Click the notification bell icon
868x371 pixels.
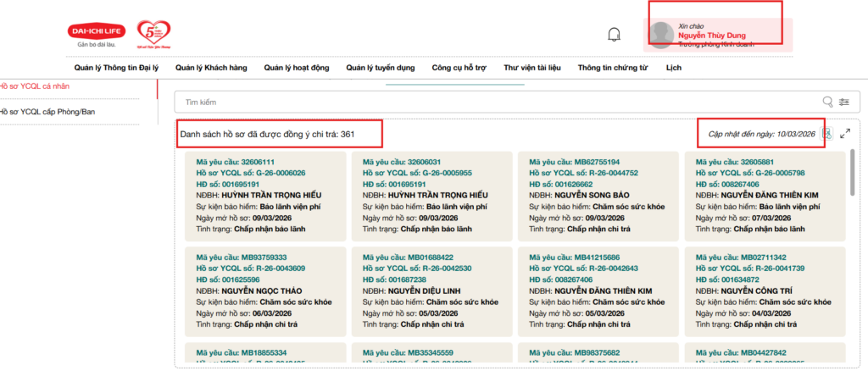pyautogui.click(x=615, y=35)
